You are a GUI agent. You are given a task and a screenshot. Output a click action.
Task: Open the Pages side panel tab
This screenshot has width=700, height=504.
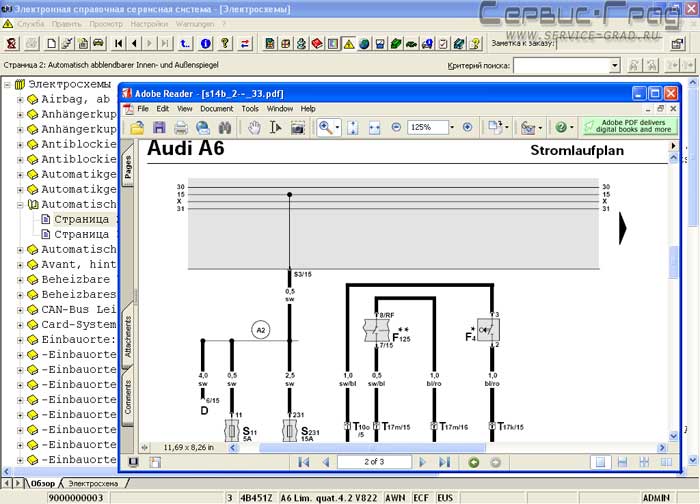128,167
